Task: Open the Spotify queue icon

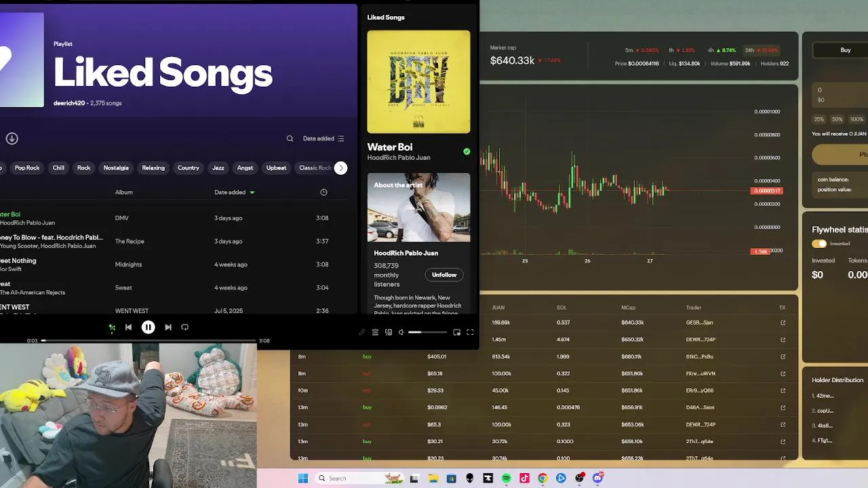Action: point(375,332)
